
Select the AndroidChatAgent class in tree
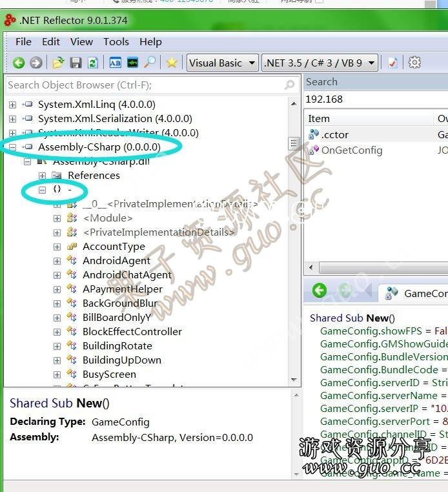click(127, 275)
